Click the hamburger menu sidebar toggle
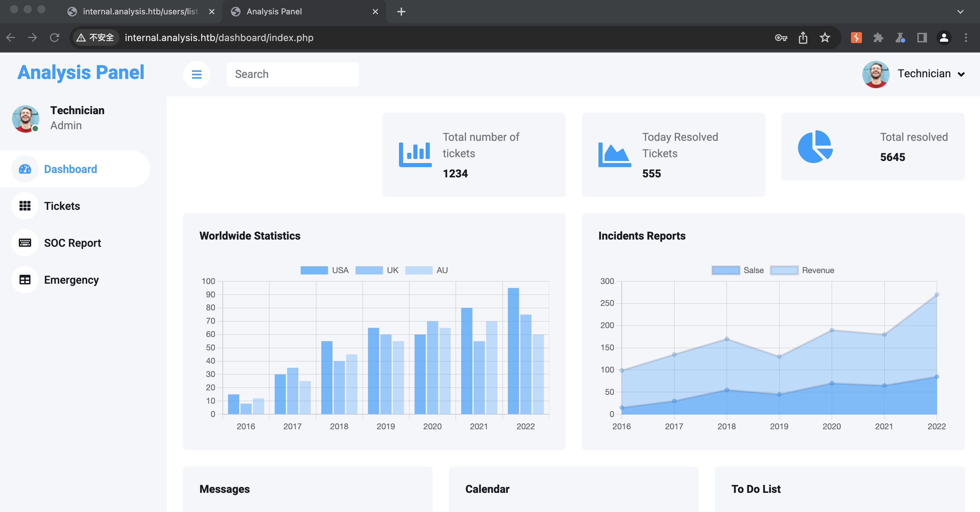980x512 pixels. pyautogui.click(x=196, y=75)
